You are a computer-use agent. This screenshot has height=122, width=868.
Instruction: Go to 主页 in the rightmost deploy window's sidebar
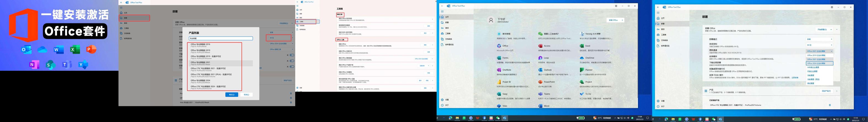(672, 18)
